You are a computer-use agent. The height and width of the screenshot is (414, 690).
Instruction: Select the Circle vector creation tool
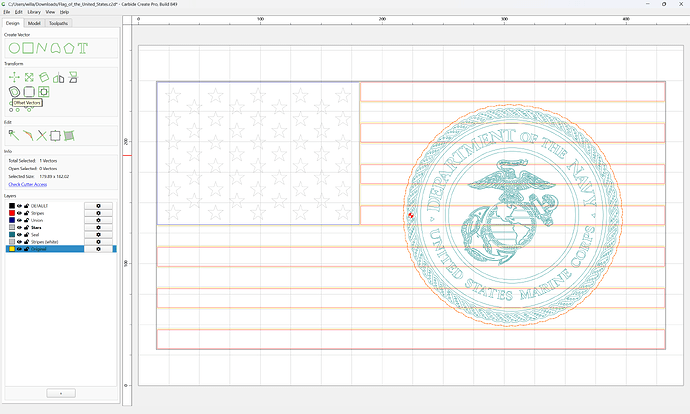(14, 48)
